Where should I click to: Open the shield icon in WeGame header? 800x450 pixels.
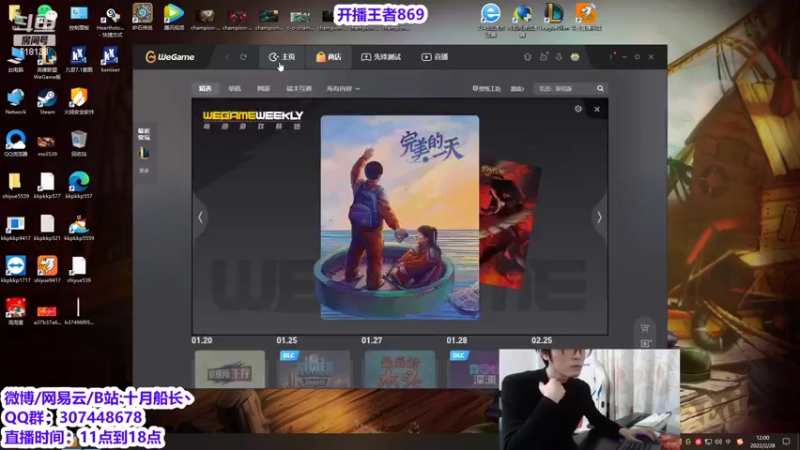click(528, 57)
